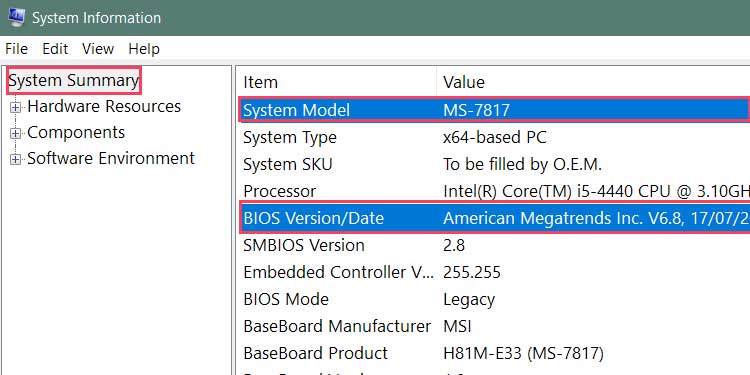
Task: Click the To be filled by O.E.M. value
Action: click(x=522, y=165)
